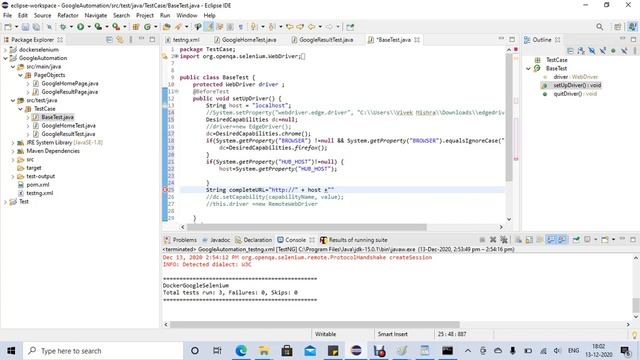This screenshot has width=640, height=360.
Task: Click the Run External Tools icon
Action: 116,27
